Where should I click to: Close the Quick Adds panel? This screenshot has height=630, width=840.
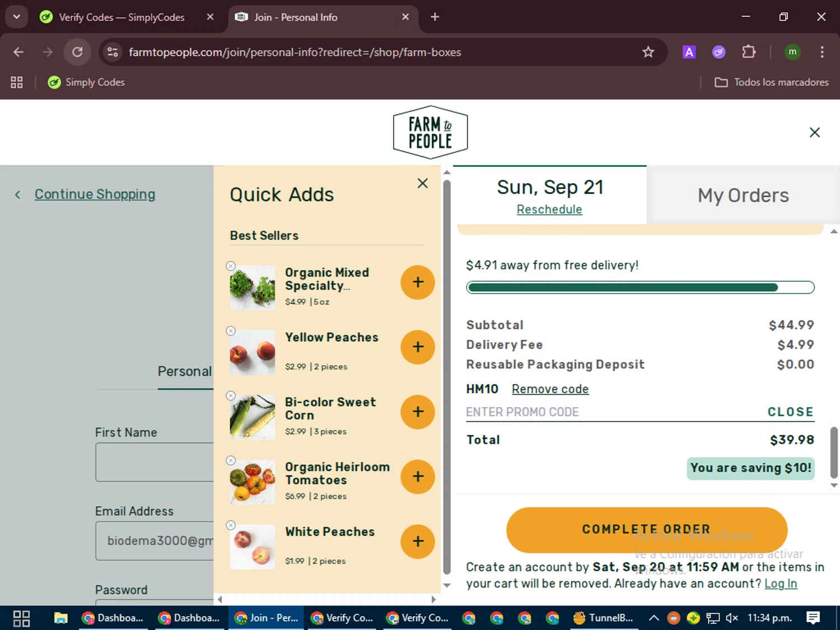tap(423, 183)
